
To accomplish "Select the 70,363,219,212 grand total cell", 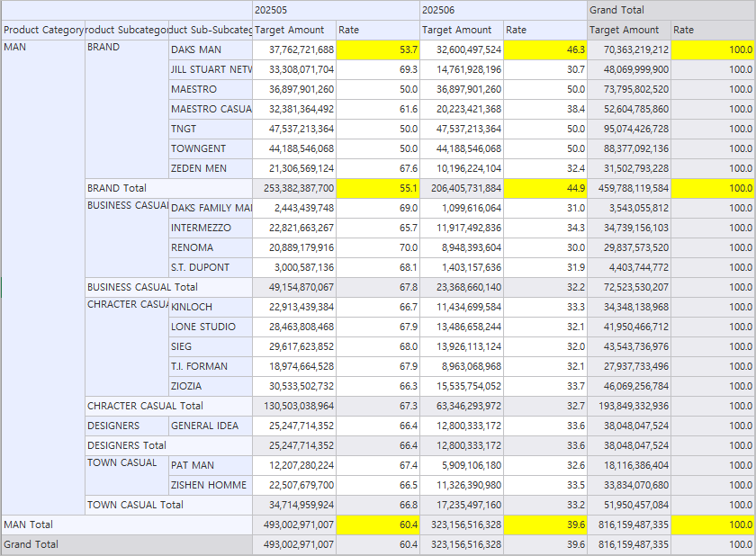I will coord(629,49).
